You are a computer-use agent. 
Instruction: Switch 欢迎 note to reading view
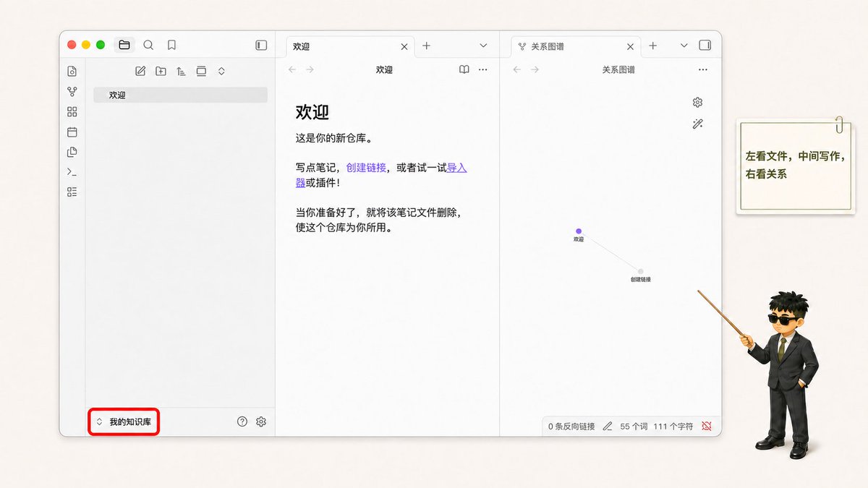pyautogui.click(x=464, y=69)
